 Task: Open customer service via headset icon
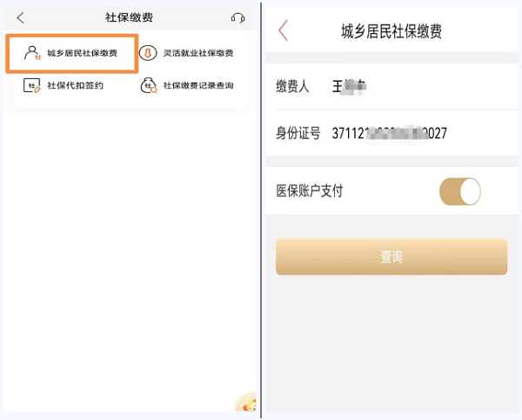(238, 17)
